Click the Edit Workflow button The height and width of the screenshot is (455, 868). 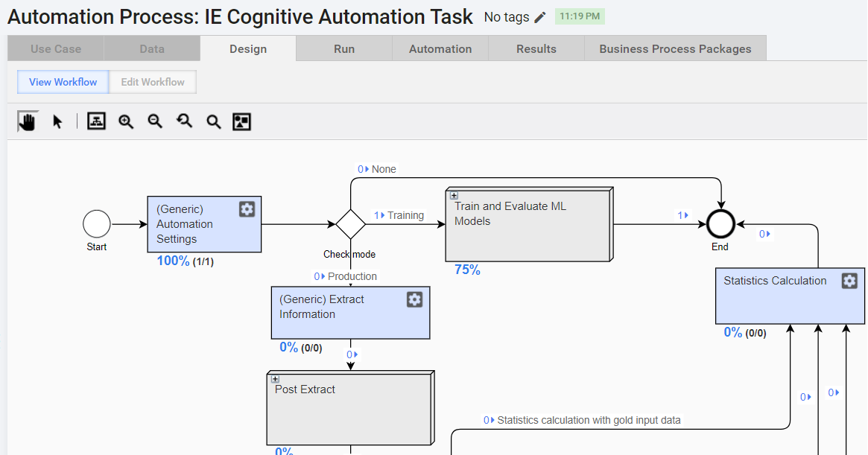coord(153,82)
